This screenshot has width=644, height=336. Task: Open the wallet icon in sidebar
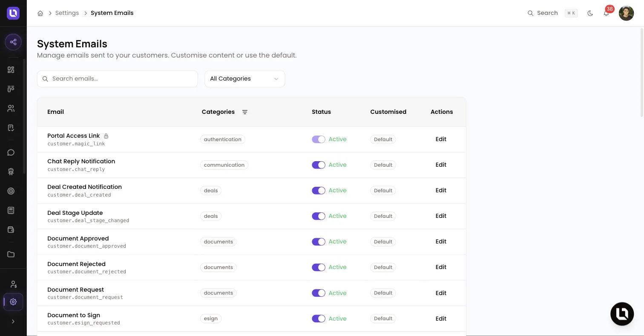pyautogui.click(x=11, y=230)
